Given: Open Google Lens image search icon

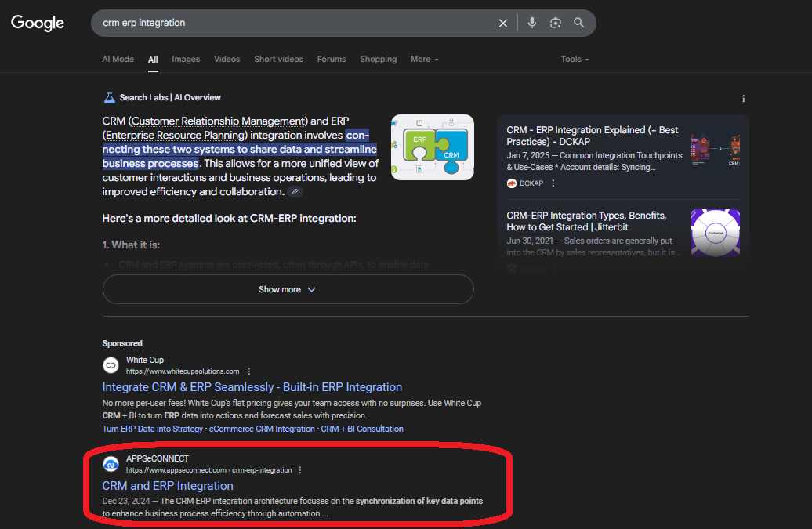Looking at the screenshot, I should [556, 23].
